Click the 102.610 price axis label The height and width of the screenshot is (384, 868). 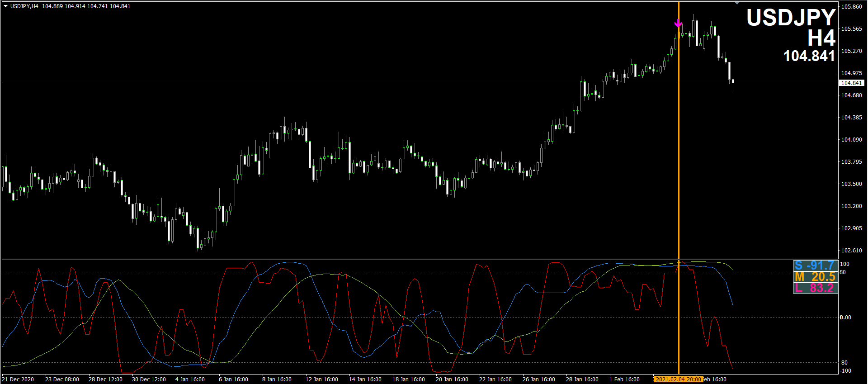[x=851, y=251]
